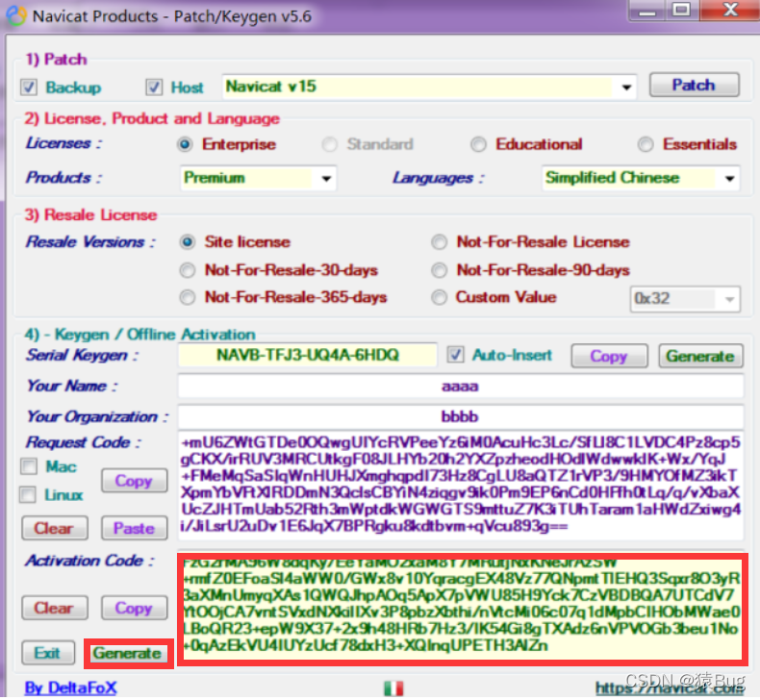Toggle the Mac checkbox
Viewport: 760px width, 700px height.
click(x=29, y=466)
